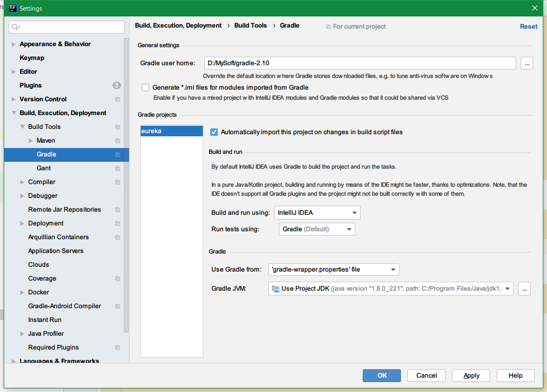This screenshot has width=547, height=392.
Task: Open the Build and run using dropdown
Action: coord(317,213)
